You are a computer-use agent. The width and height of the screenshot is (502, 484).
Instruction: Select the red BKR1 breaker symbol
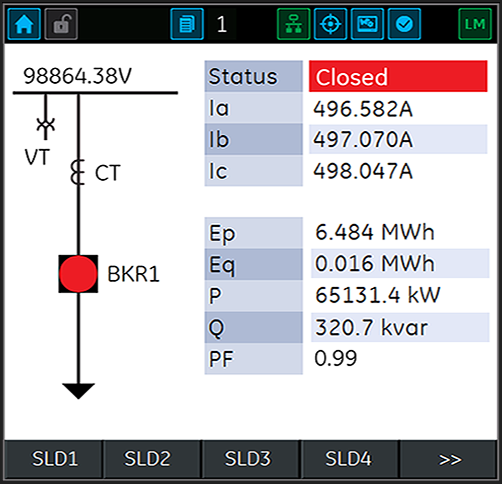(x=78, y=274)
